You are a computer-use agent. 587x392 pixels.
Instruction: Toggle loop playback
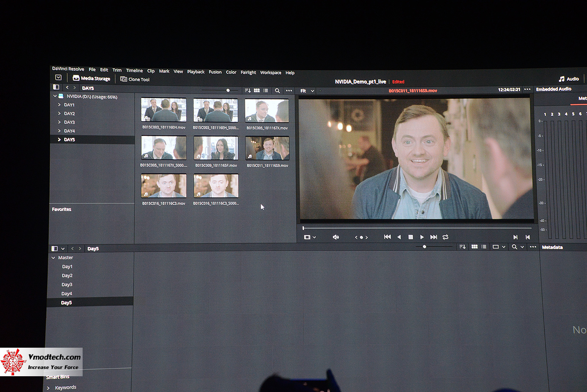coord(446,237)
